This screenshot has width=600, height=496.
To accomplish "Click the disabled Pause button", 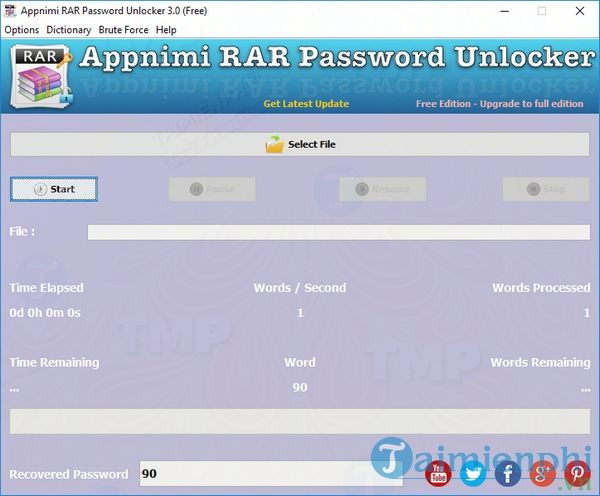I will tap(212, 189).
